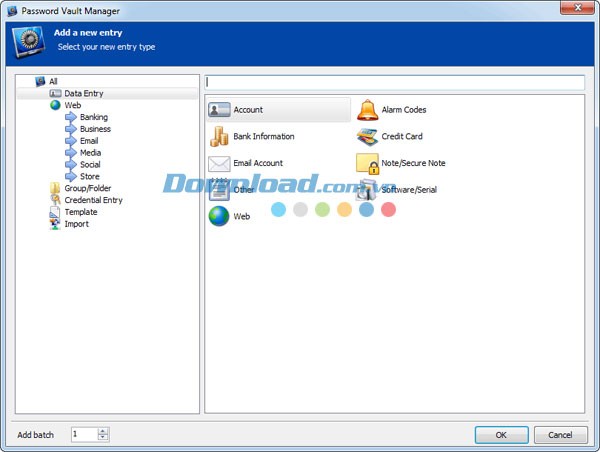The width and height of the screenshot is (600, 452).
Task: Pick the Other entry type icon
Action: 219,190
